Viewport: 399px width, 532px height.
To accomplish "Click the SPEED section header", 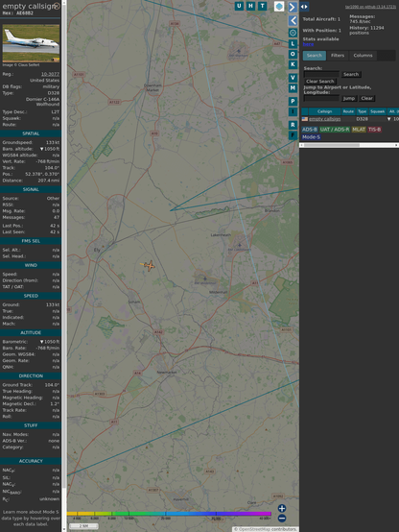I will 31,296.
